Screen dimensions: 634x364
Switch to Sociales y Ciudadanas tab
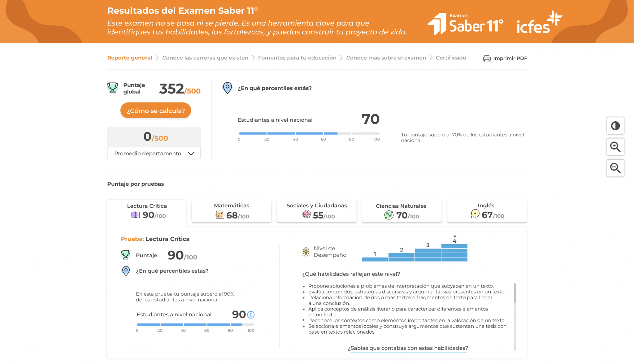coord(317,211)
